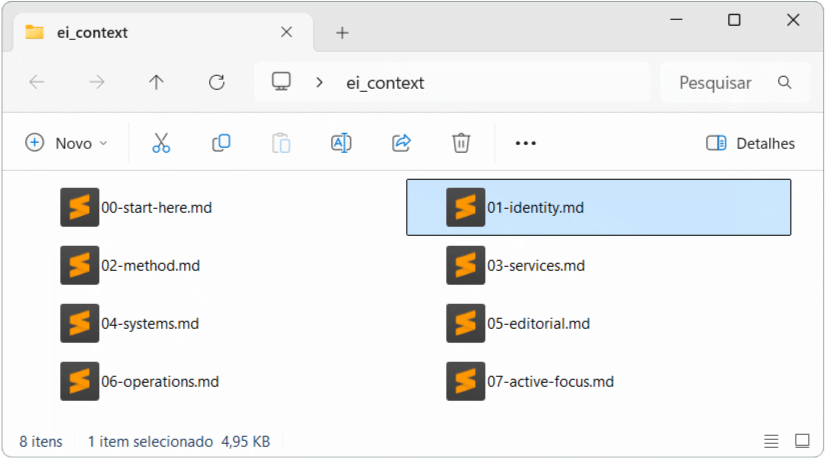Go up one folder level
This screenshot has height=458, width=825.
click(x=156, y=83)
